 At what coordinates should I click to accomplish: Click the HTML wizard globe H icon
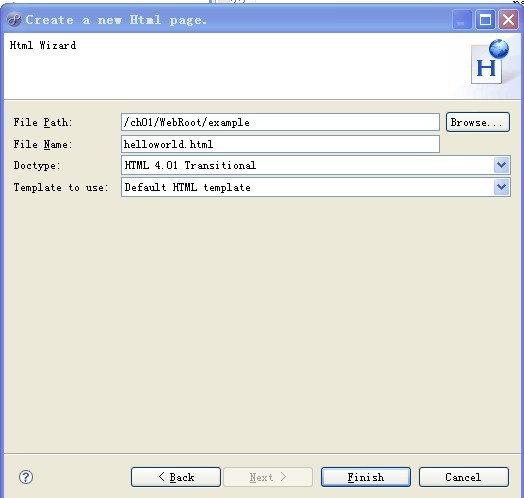pos(490,62)
